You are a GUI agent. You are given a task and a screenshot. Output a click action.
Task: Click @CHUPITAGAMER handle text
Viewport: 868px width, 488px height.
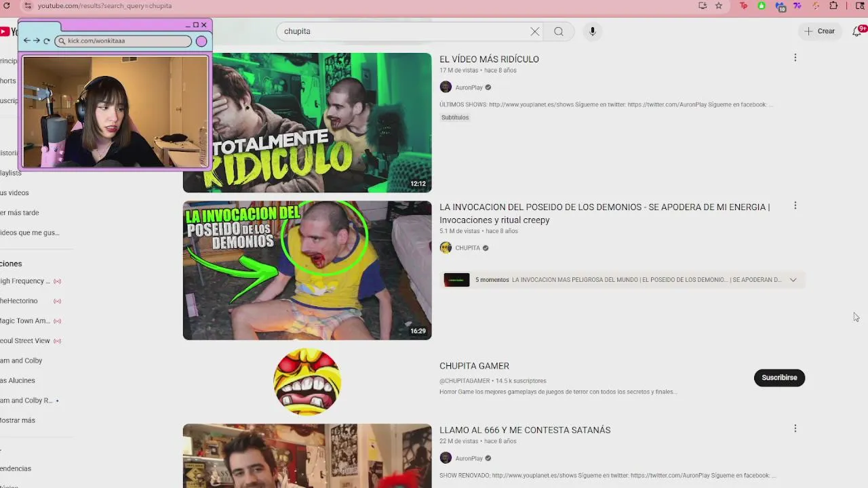[465, 381]
